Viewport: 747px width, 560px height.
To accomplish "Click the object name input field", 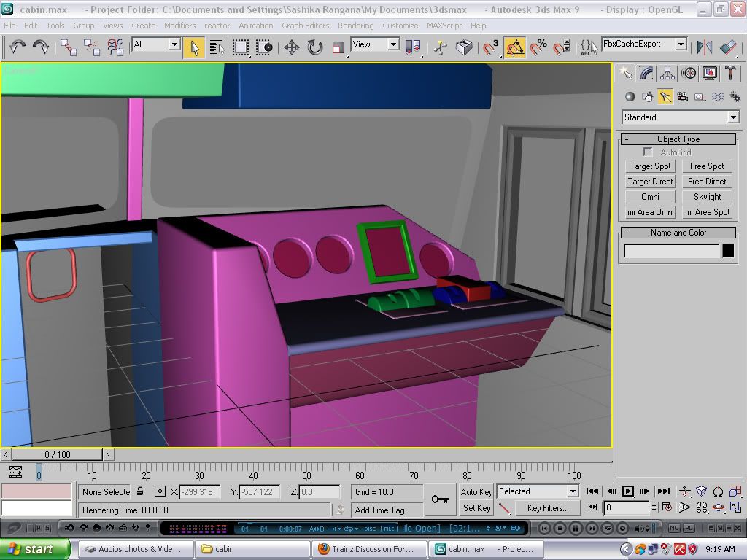I will tap(671, 251).
